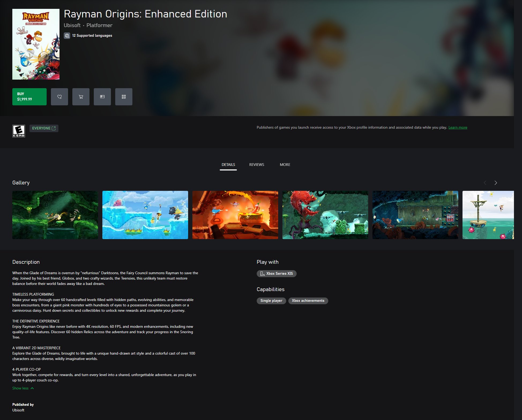The height and width of the screenshot is (420, 522).
Task: Buy the game for $1,999.99
Action: click(29, 97)
